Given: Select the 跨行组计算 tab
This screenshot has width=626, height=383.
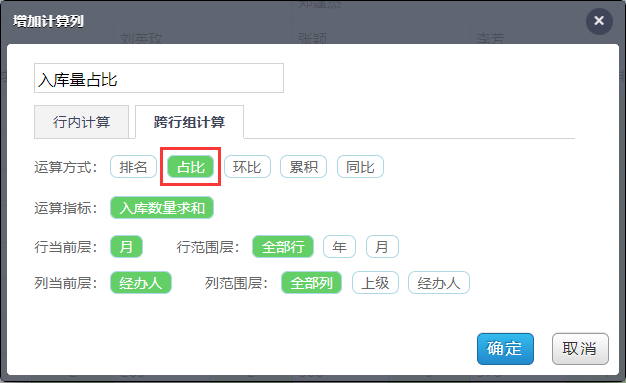Looking at the screenshot, I should click(x=189, y=122).
